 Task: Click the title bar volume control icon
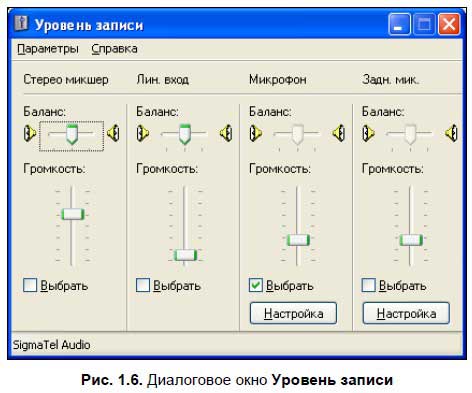[x=21, y=23]
